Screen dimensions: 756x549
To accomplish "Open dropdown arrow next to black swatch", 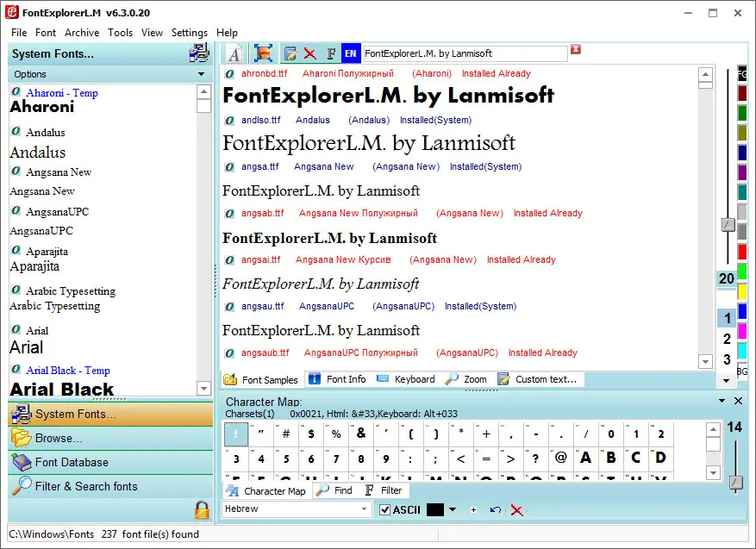I will [x=453, y=509].
